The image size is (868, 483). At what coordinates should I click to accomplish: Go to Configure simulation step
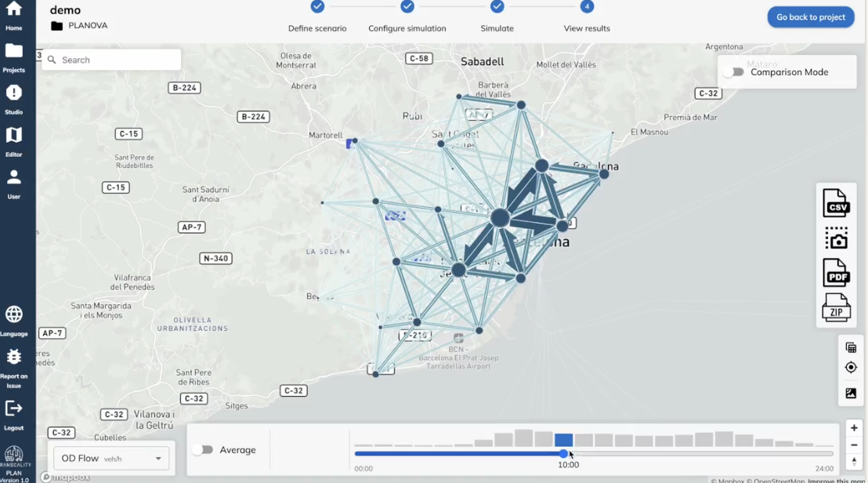pyautogui.click(x=407, y=7)
